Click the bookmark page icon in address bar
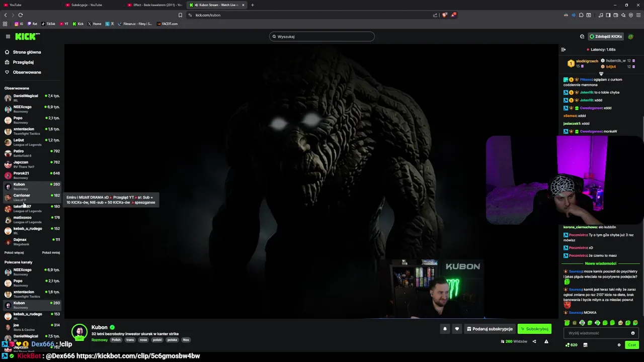This screenshot has height=362, width=644. [x=180, y=15]
